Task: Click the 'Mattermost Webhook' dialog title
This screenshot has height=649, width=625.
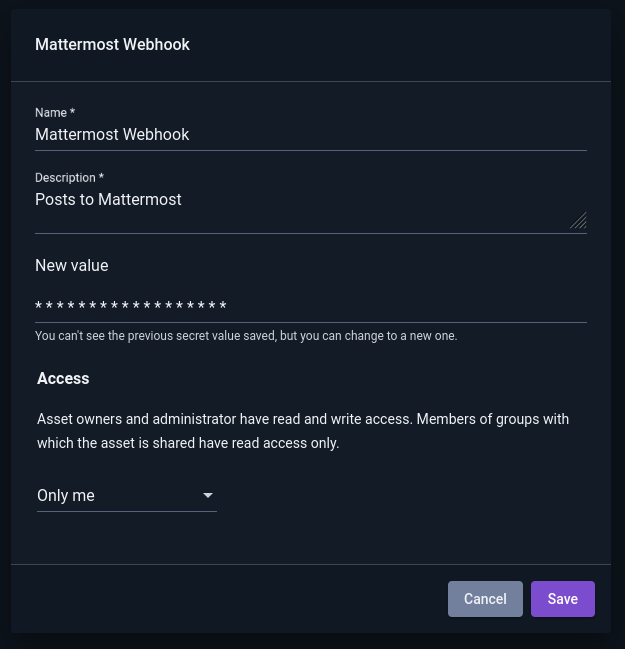Action: coord(112,44)
